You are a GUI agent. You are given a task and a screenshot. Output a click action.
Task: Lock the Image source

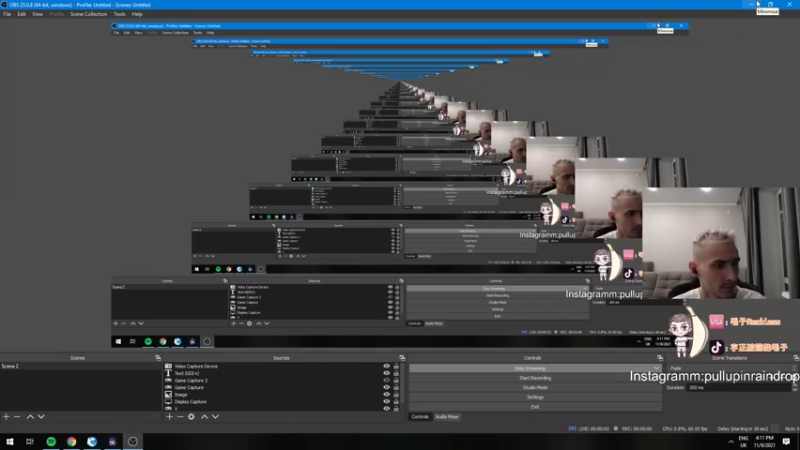click(x=396, y=395)
